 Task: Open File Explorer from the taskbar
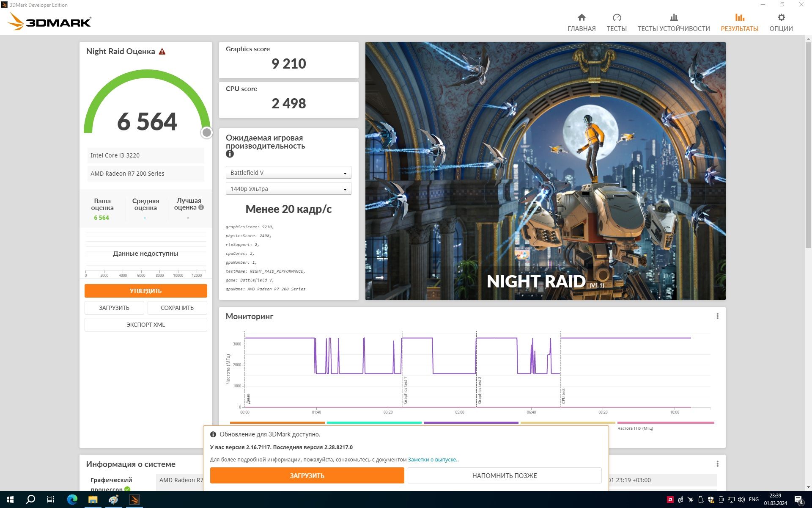(93, 500)
